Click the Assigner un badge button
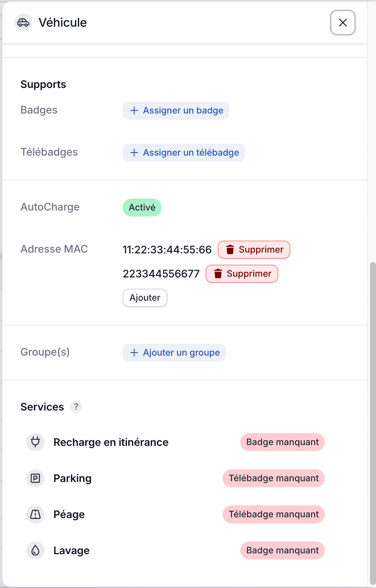This screenshot has height=588, width=376. (176, 111)
